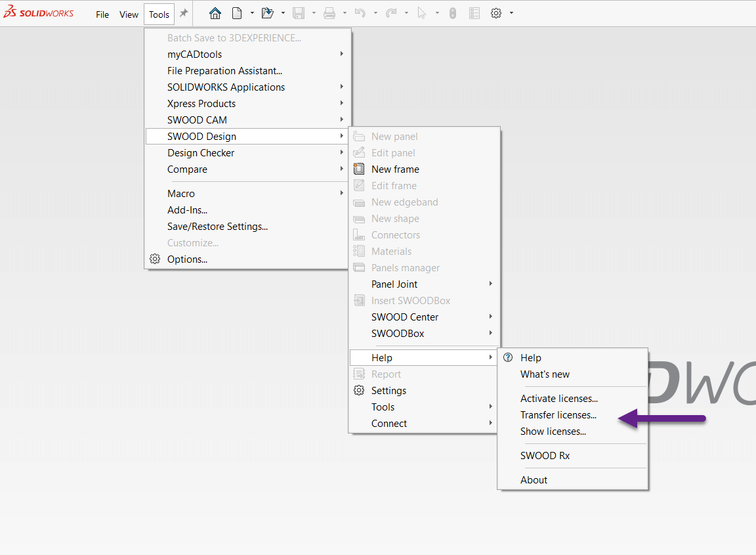756x555 pixels.
Task: Open the dropdown arrow next to New document
Action: tap(252, 13)
